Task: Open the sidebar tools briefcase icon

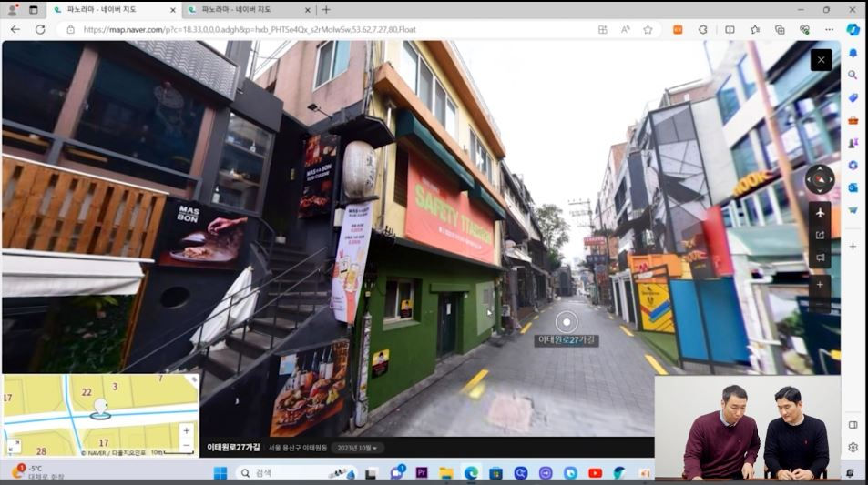Action: (853, 120)
